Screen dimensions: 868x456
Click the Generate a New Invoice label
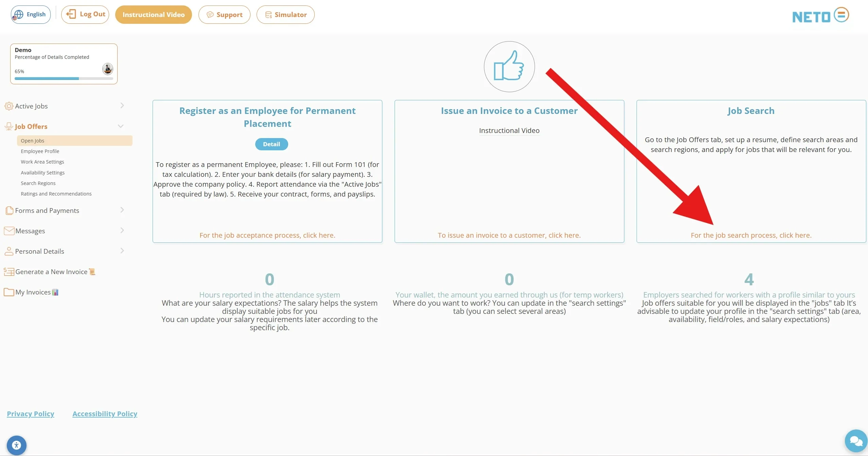click(51, 272)
